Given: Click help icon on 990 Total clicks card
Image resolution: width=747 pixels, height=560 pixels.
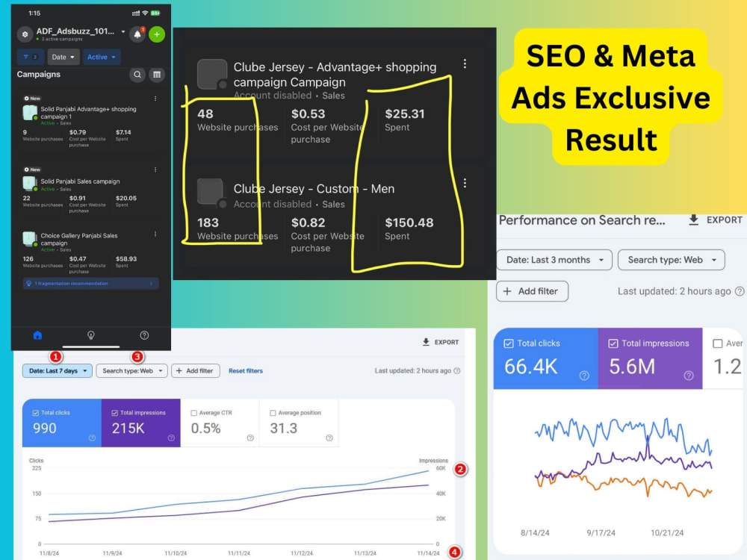Looking at the screenshot, I should [x=92, y=438].
